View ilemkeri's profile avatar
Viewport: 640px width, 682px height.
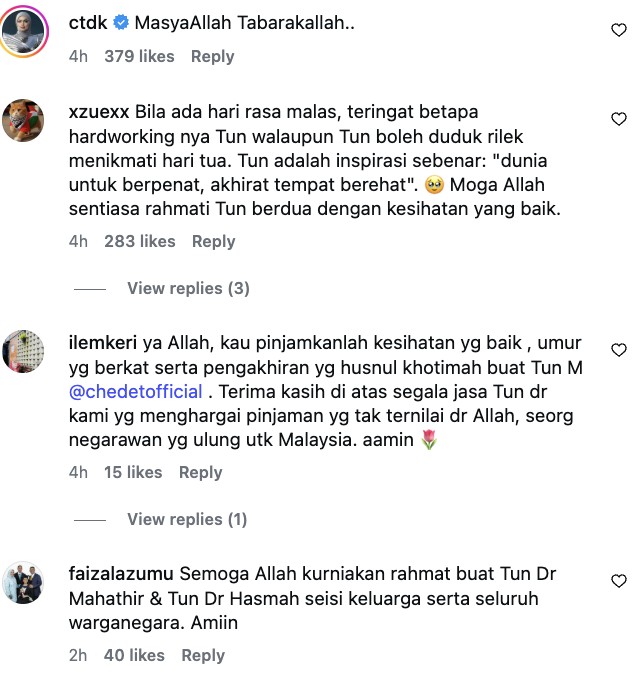tap(23, 351)
